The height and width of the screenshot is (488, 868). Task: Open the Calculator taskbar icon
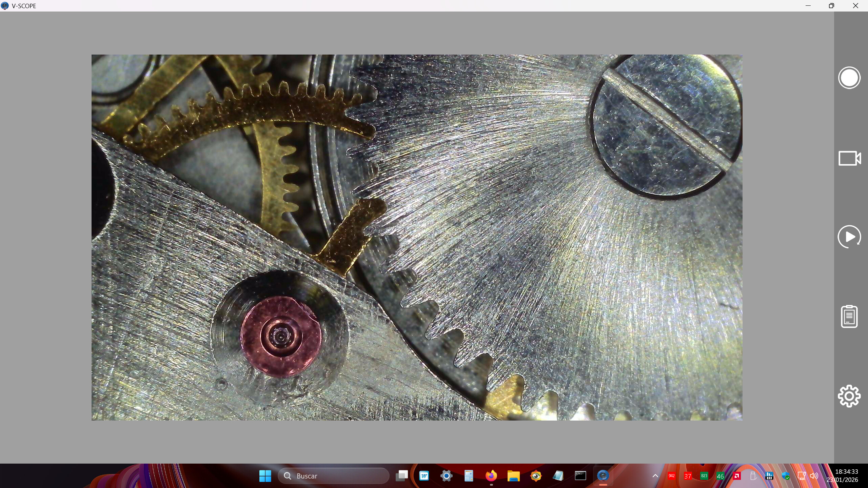pyautogui.click(x=469, y=476)
